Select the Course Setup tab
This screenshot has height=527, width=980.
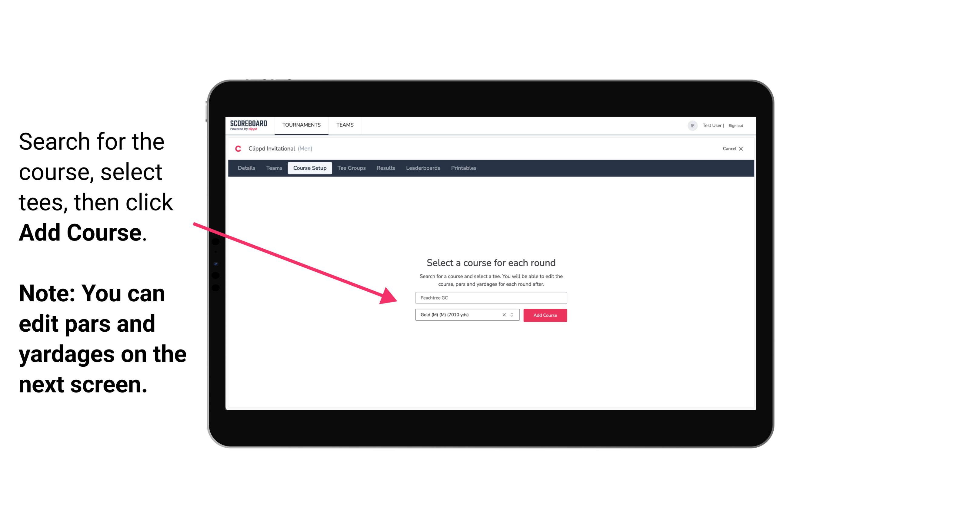[x=310, y=168]
